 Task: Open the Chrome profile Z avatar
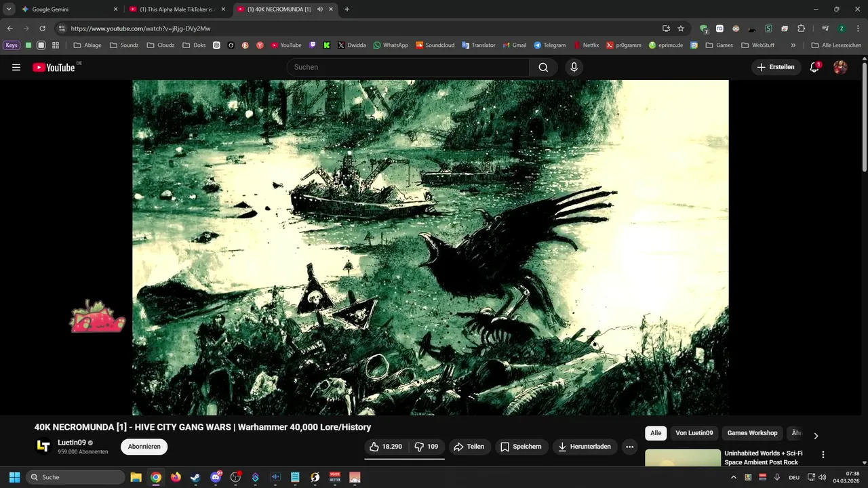pyautogui.click(x=842, y=28)
